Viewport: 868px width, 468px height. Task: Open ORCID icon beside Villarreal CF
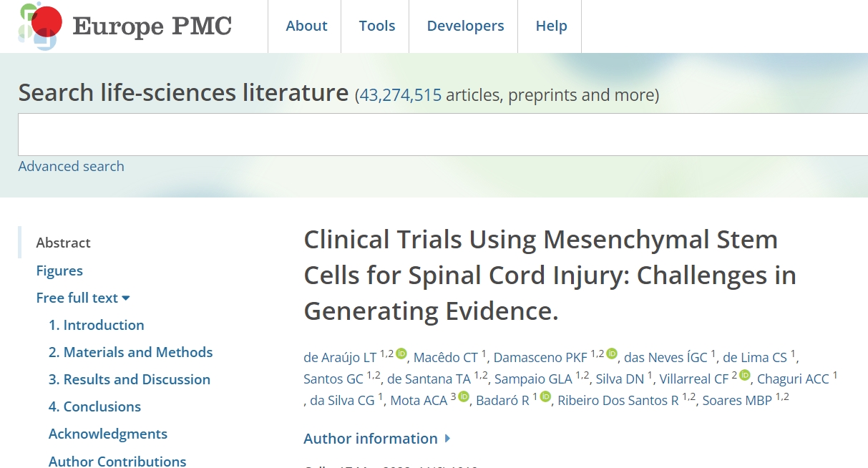745,375
